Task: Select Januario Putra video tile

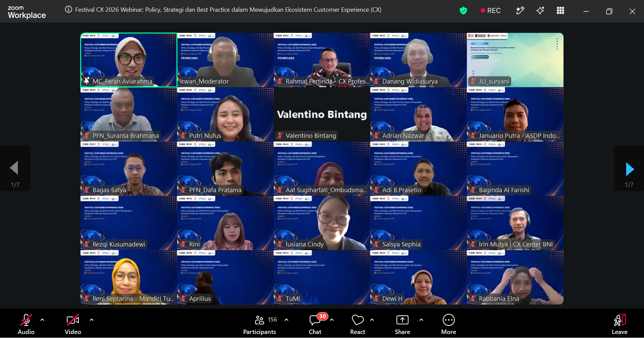Action: [x=515, y=114]
